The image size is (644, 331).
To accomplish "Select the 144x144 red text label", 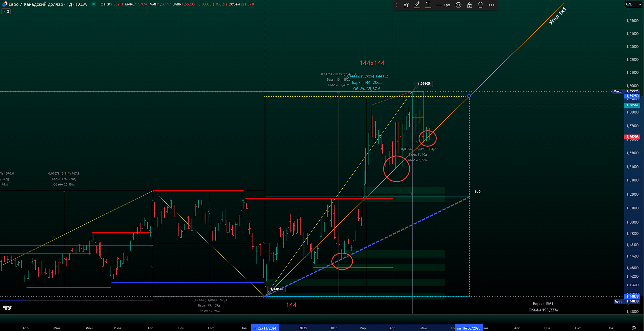I will [x=372, y=63].
